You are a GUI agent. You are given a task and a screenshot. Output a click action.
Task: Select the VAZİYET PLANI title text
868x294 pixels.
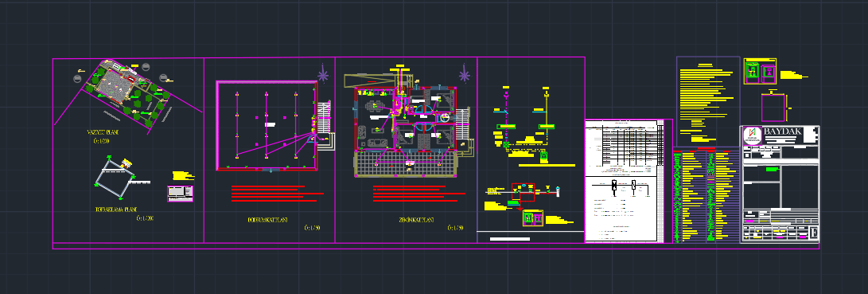tap(103, 132)
